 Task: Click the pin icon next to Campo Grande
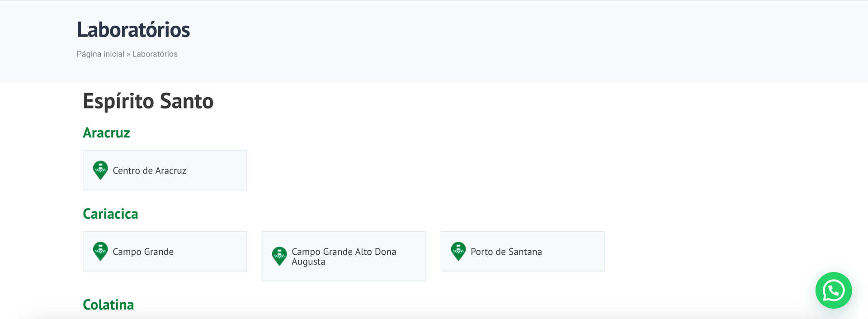[100, 251]
